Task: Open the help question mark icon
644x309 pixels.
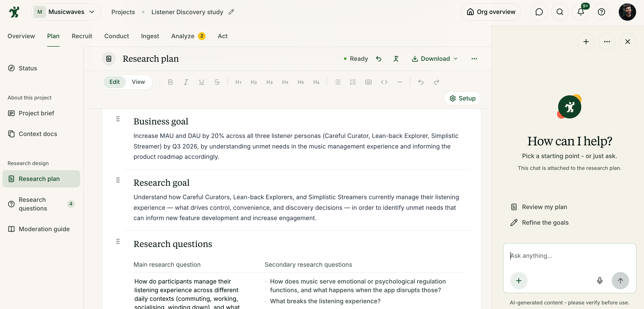Action: [x=601, y=12]
